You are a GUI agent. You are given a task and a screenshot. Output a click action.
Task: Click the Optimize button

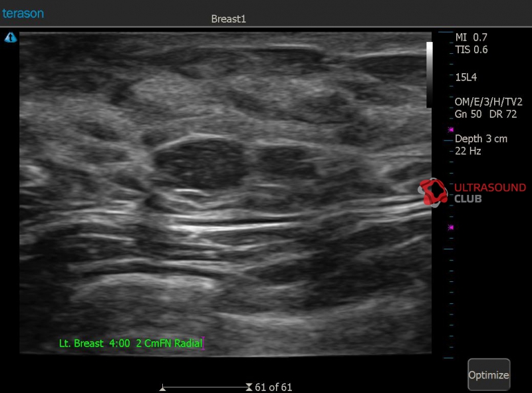[x=489, y=374]
